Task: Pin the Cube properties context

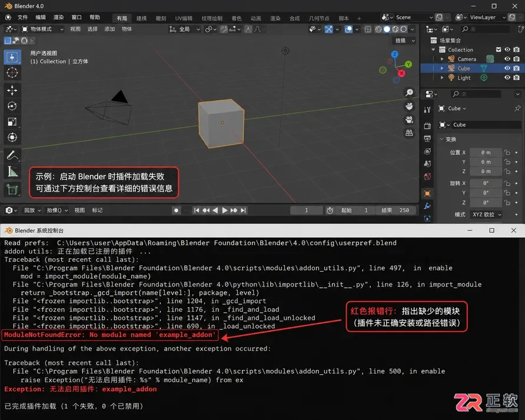Action: click(517, 108)
